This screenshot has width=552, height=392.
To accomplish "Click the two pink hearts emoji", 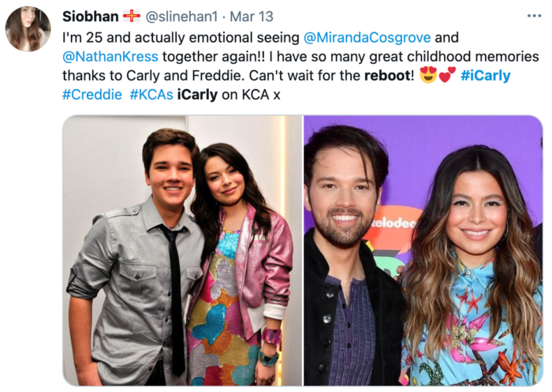I will tap(447, 75).
